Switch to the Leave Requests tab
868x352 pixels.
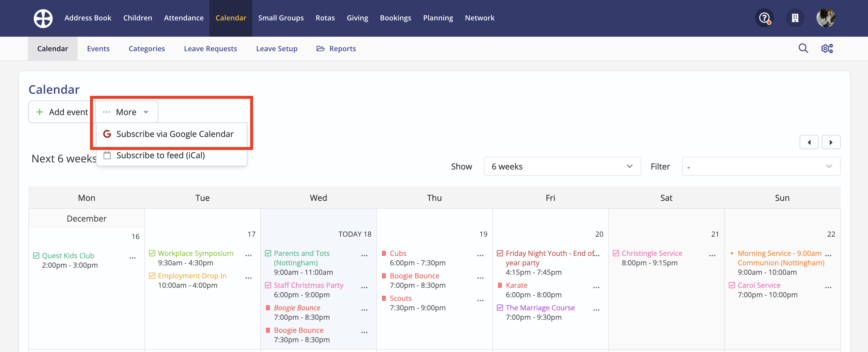point(210,48)
